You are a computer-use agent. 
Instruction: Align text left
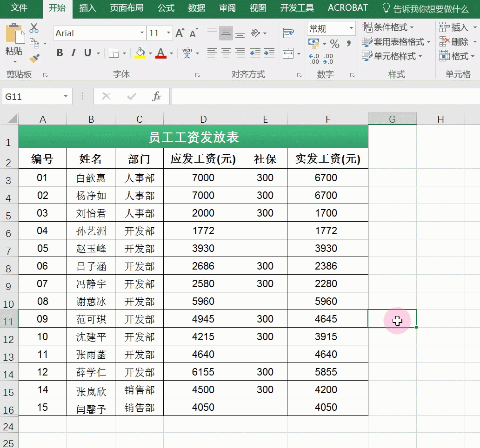tap(212, 53)
